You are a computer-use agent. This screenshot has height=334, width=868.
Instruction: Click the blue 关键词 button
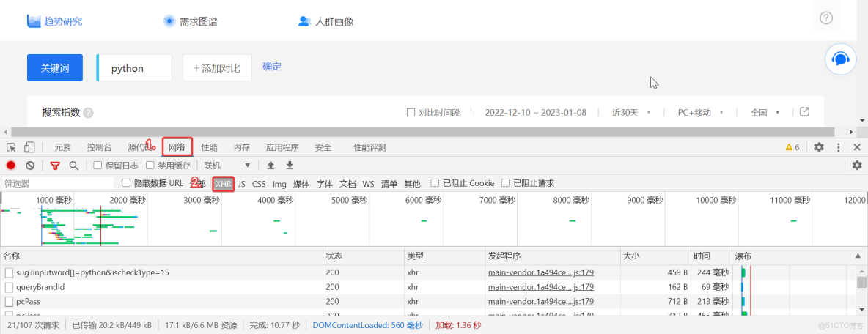55,68
